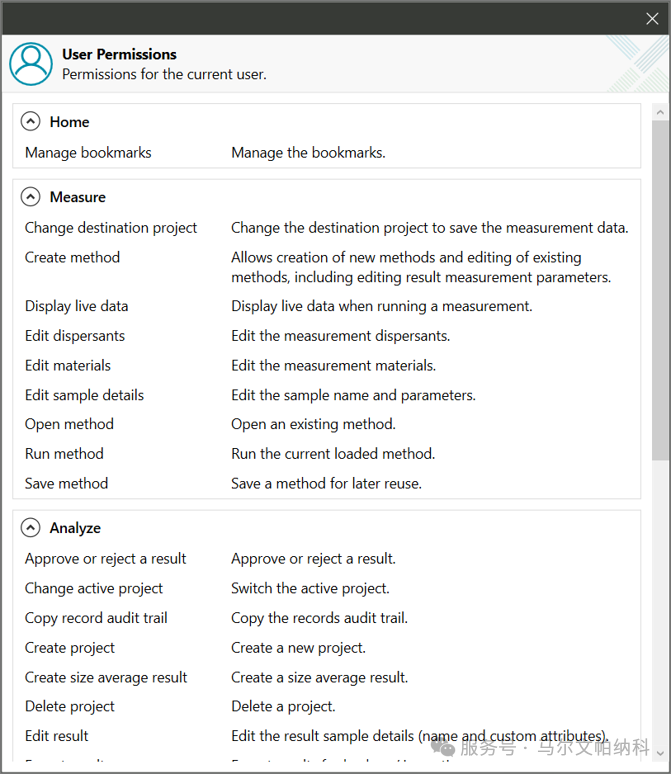Click the Edit sample details permission label
The height and width of the screenshot is (774, 671).
[x=84, y=395]
